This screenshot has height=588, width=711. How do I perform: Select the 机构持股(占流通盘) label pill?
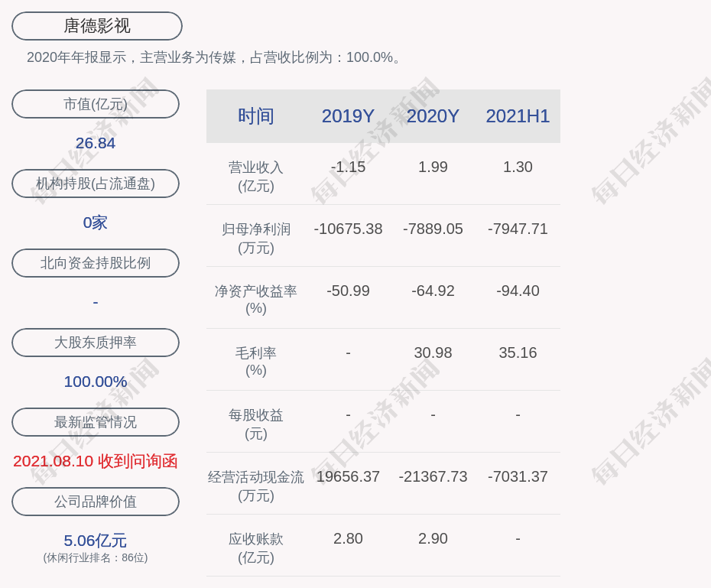[x=96, y=184]
